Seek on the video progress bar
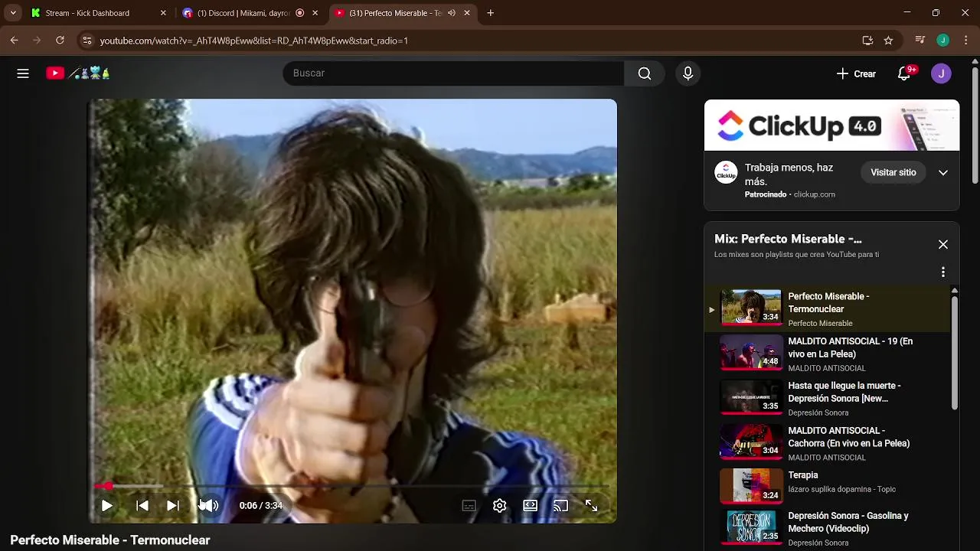This screenshot has width=980, height=551. tap(352, 486)
